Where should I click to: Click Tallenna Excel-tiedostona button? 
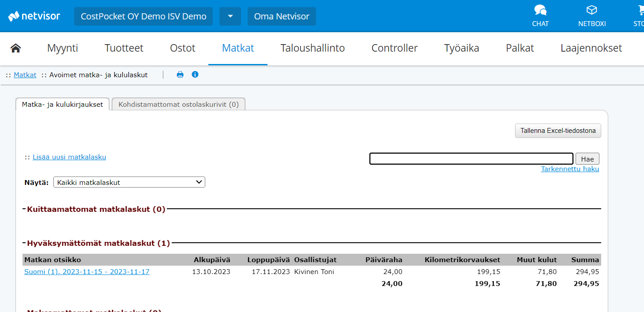click(x=558, y=131)
